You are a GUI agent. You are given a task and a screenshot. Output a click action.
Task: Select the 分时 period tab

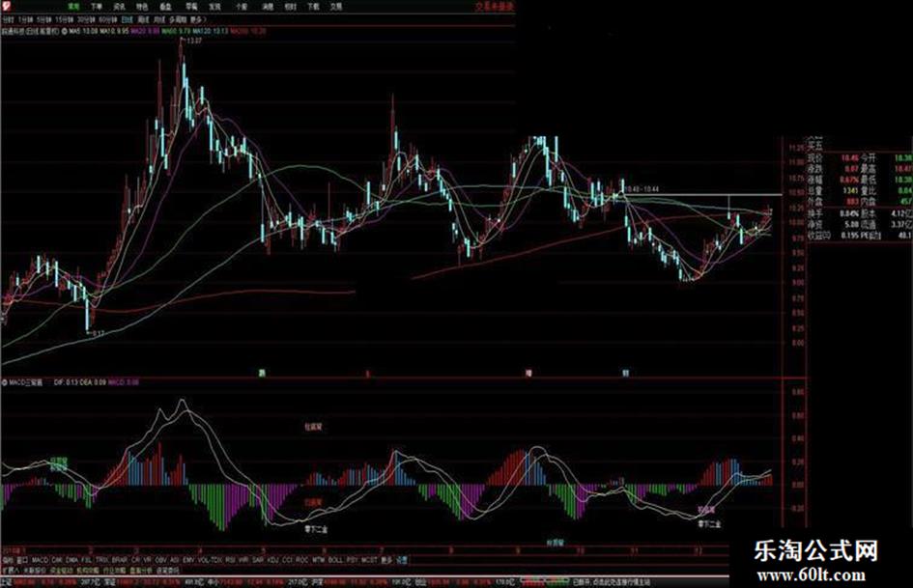pos(8,20)
